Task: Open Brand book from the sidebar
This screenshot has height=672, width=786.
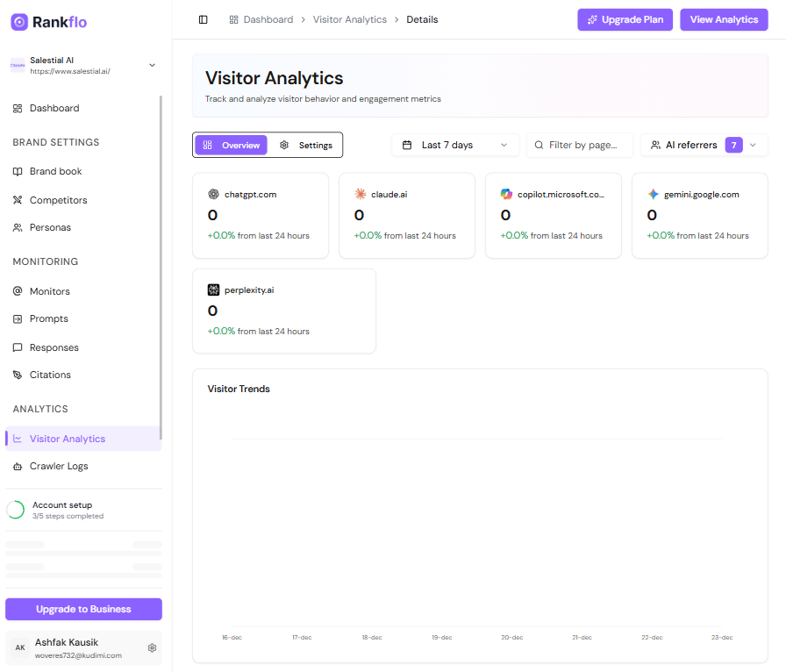Action: [18, 172]
